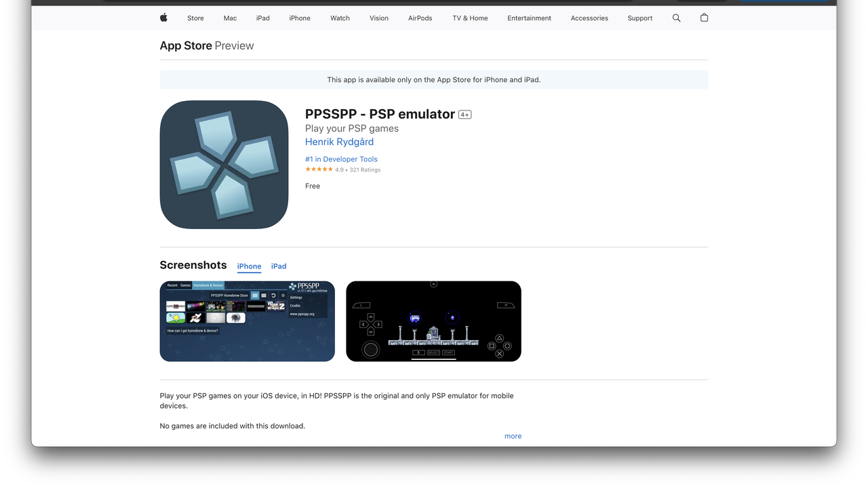Select the iPhone screenshots tab

249,266
